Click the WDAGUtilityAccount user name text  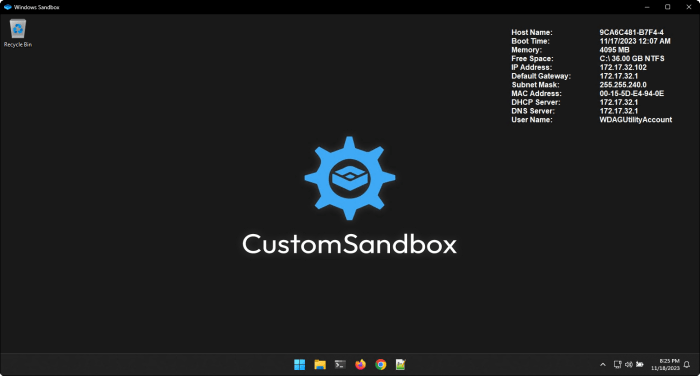coord(636,120)
